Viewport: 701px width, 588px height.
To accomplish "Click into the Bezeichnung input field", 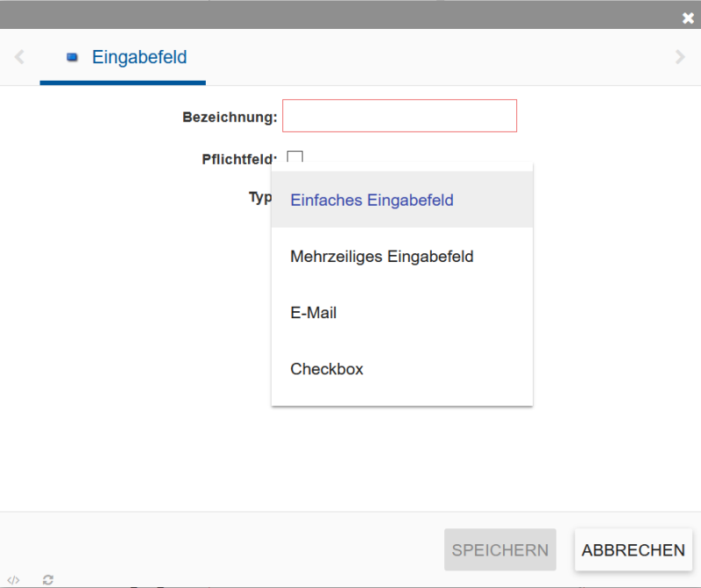I will (399, 115).
